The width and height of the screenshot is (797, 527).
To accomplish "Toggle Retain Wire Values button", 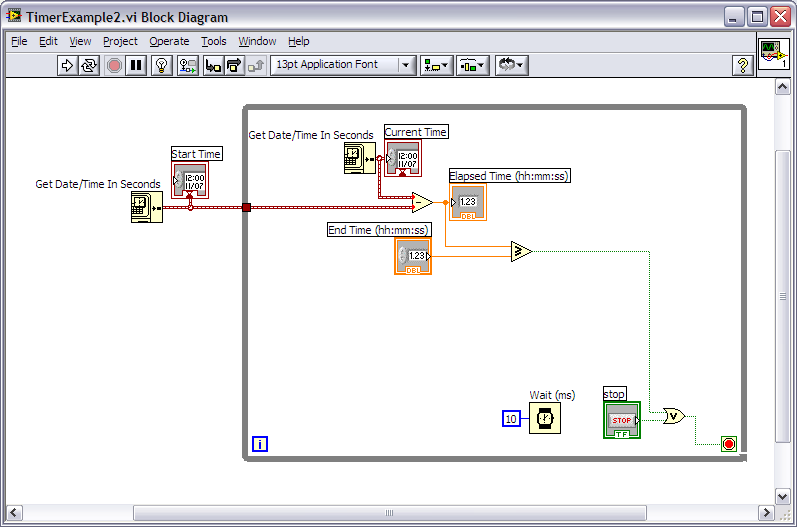I will tap(187, 65).
